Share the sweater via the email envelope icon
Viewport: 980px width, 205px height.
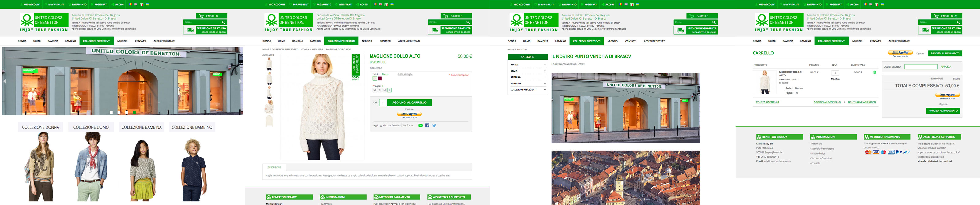tap(420, 125)
